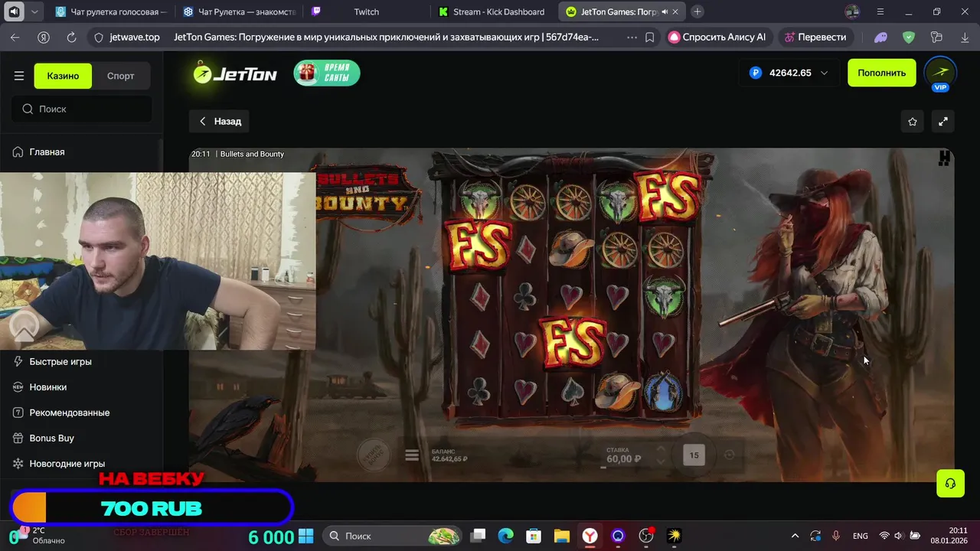
Task: Switch to the Twitch browser tab
Action: (x=366, y=11)
